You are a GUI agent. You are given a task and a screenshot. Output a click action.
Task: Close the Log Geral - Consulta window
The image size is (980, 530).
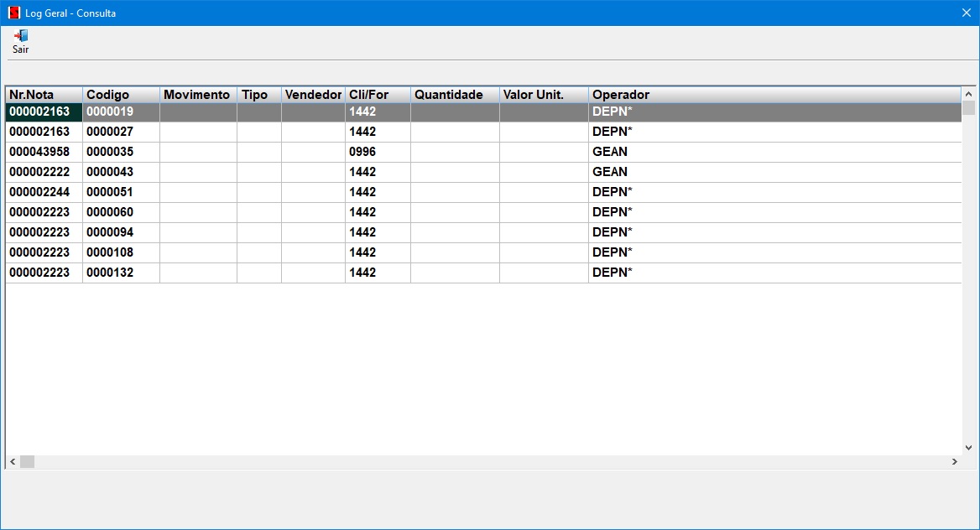pyautogui.click(x=967, y=13)
